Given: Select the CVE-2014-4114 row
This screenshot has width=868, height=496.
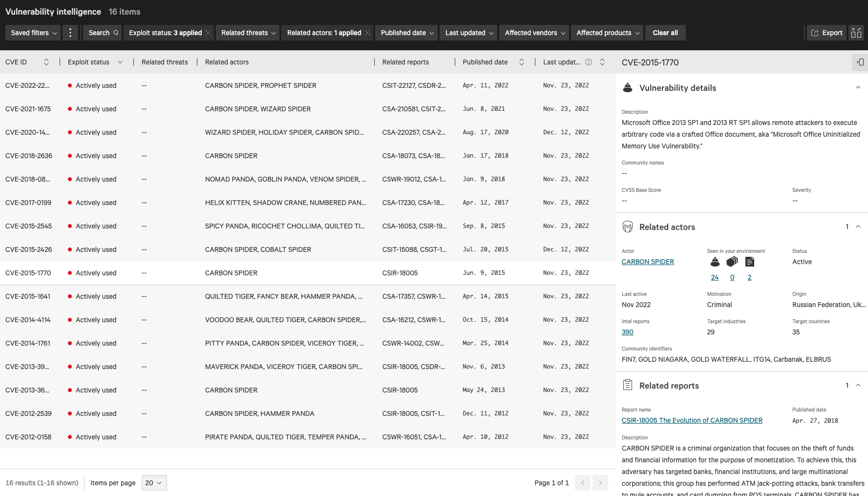Looking at the screenshot, I should pyautogui.click(x=308, y=320).
